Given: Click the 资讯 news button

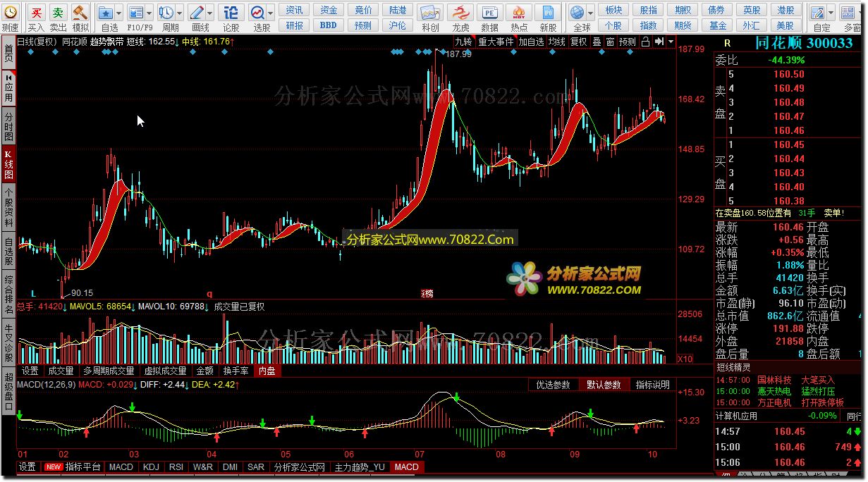Looking at the screenshot, I should click(295, 10).
